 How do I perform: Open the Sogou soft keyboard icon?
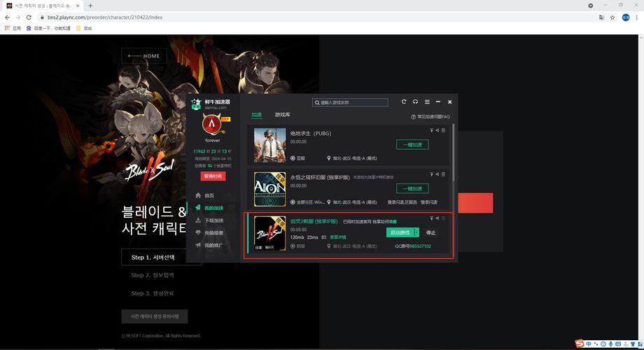(x=618, y=344)
